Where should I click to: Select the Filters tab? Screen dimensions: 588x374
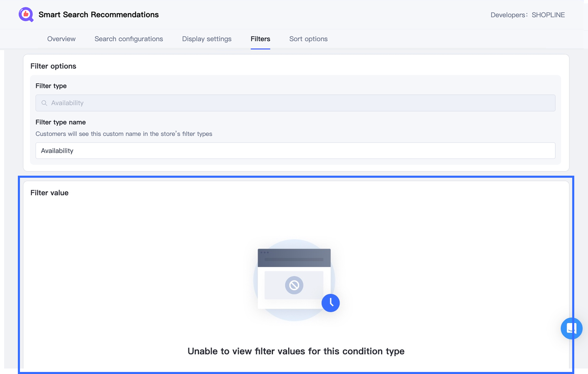pos(260,39)
